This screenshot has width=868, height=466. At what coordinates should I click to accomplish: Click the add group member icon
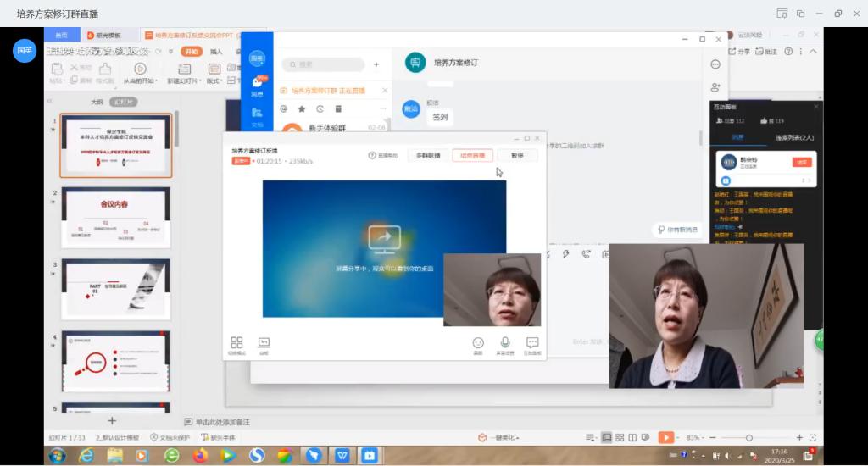[x=715, y=86]
